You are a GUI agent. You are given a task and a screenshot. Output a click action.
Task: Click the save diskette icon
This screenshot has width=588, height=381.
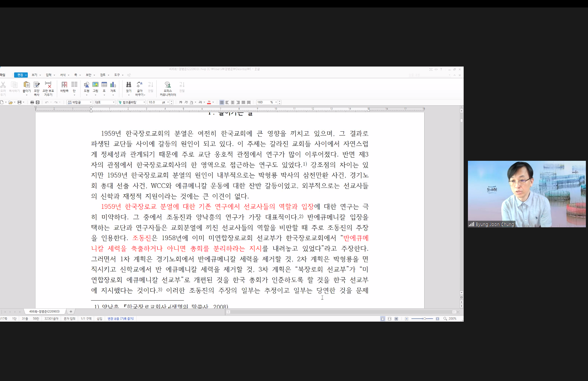pos(19,102)
